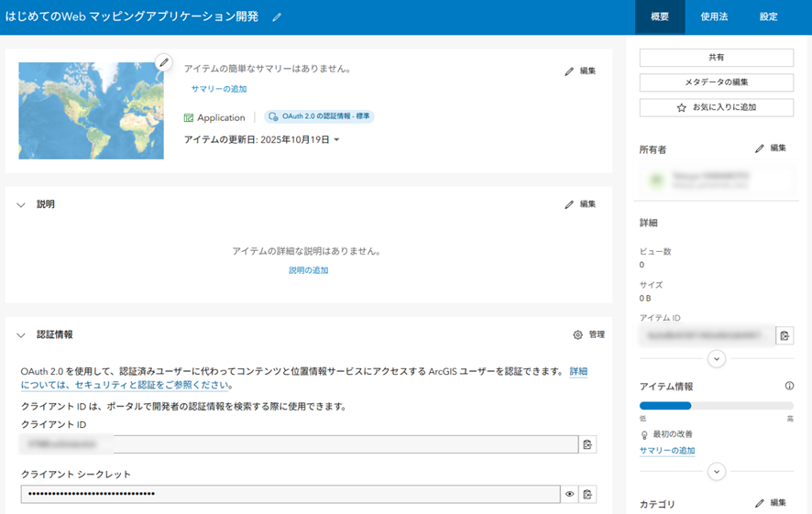The width and height of the screenshot is (812, 514).
Task: Expand the update date dropdown arrow
Action: pyautogui.click(x=336, y=140)
